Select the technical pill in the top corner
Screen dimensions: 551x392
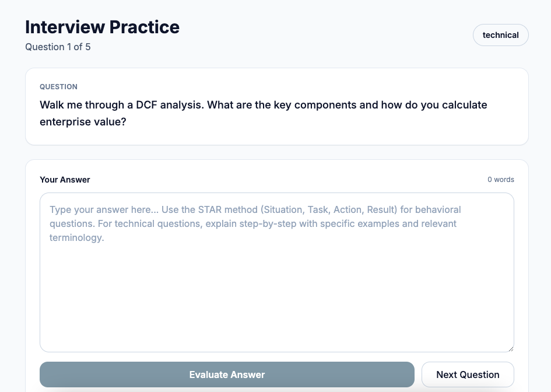click(x=500, y=35)
